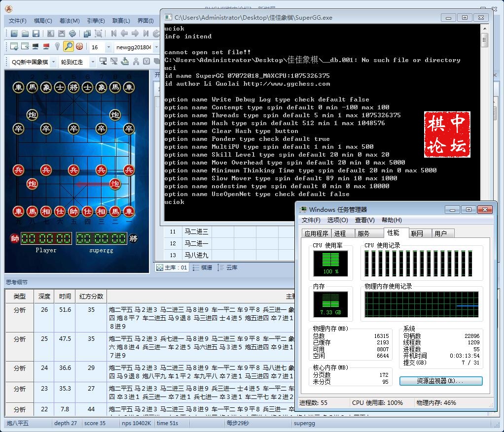Select the 主库 : 01 tab
The height and width of the screenshot is (432, 504).
172,267
